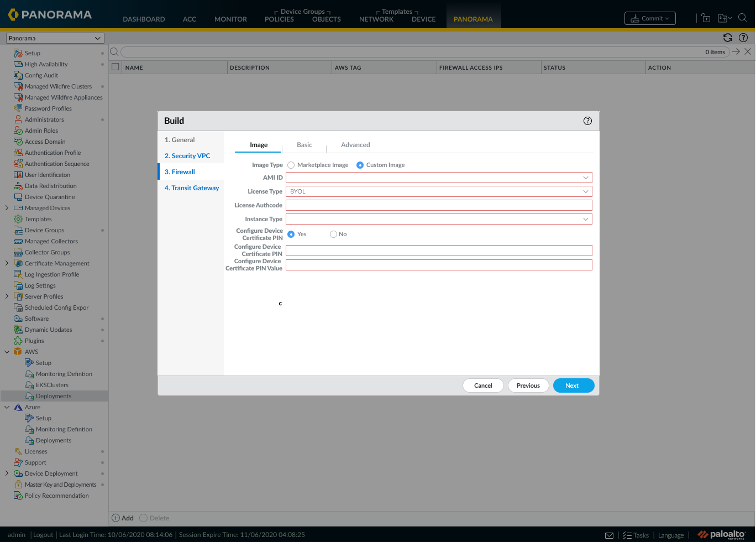Click the refresh icon below the Commit button
Screen dimensions: 756x542
(728, 38)
